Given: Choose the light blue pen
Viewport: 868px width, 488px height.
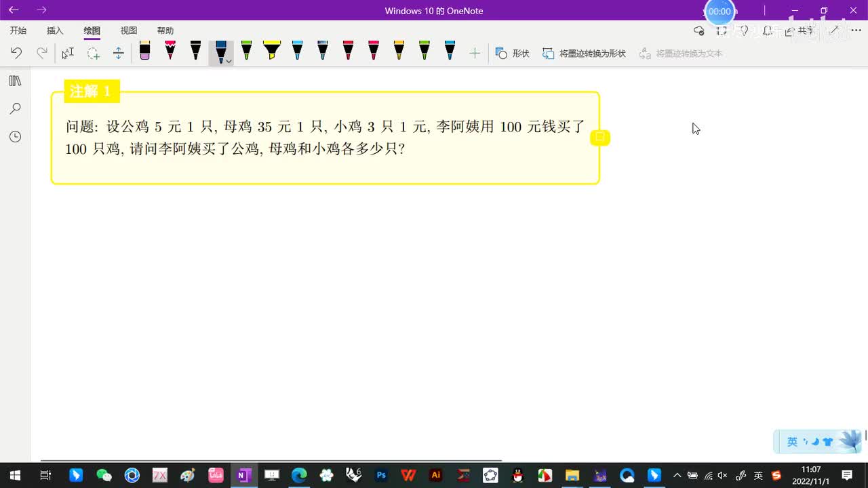Looking at the screenshot, I should point(297,51).
